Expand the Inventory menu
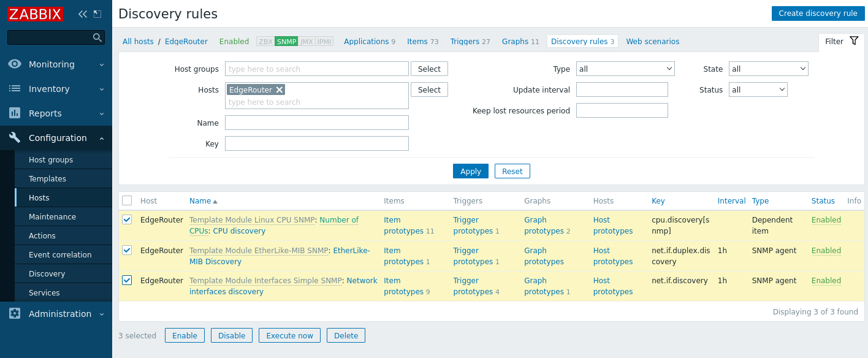Viewport: 868px width, 358px height. point(56,89)
